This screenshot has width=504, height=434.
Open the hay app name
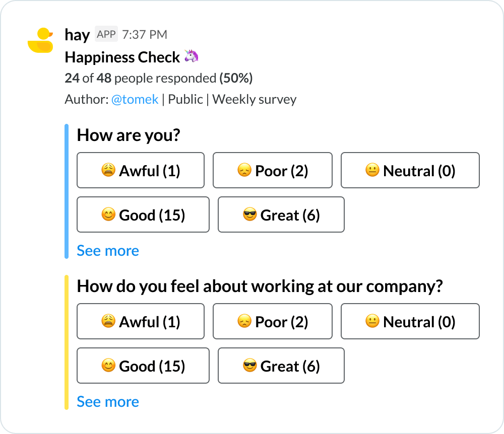click(x=77, y=35)
